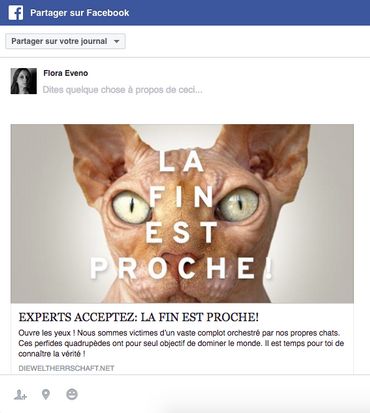The image size is (370, 413).
Task: Open the feeling/activity smiley icon
Action: 72,394
